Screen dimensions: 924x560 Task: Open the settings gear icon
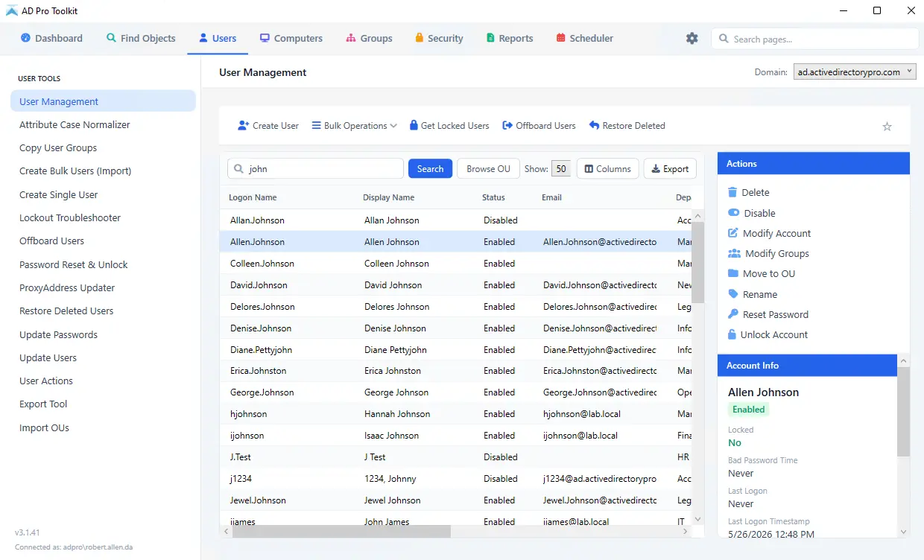pos(692,38)
